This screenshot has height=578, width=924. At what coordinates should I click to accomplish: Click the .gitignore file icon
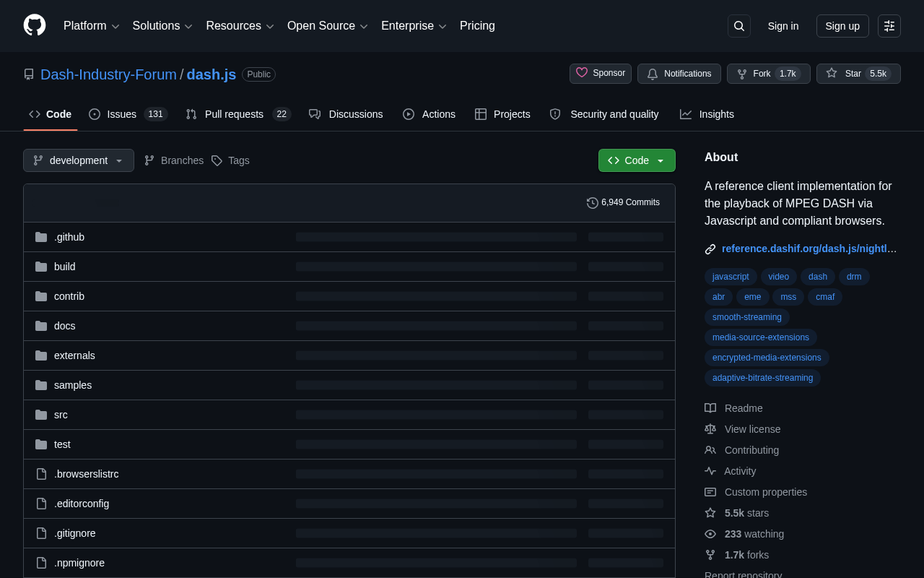pyautogui.click(x=41, y=533)
